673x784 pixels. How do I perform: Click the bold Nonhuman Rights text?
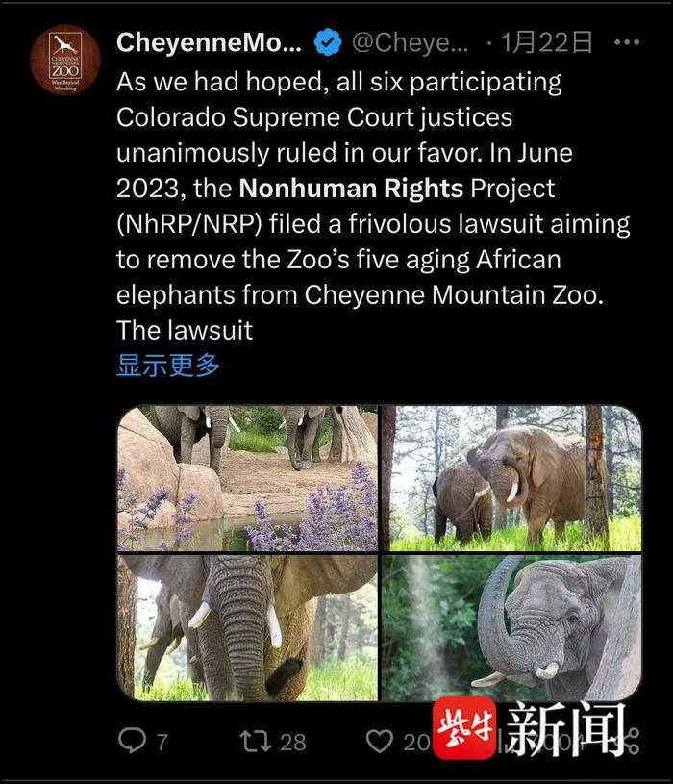pyautogui.click(x=351, y=189)
